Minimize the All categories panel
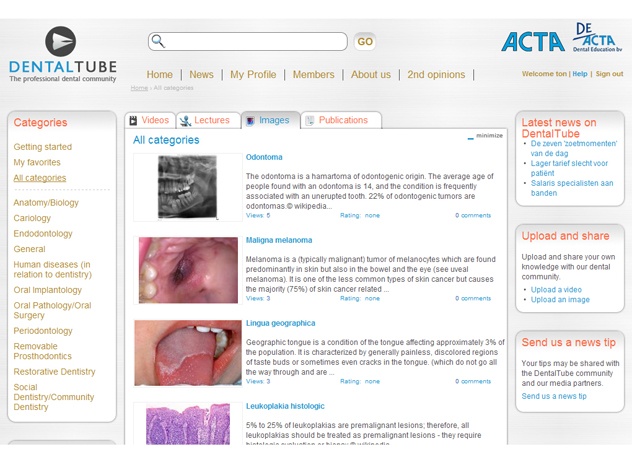This screenshot has height=475, width=632. point(485,136)
